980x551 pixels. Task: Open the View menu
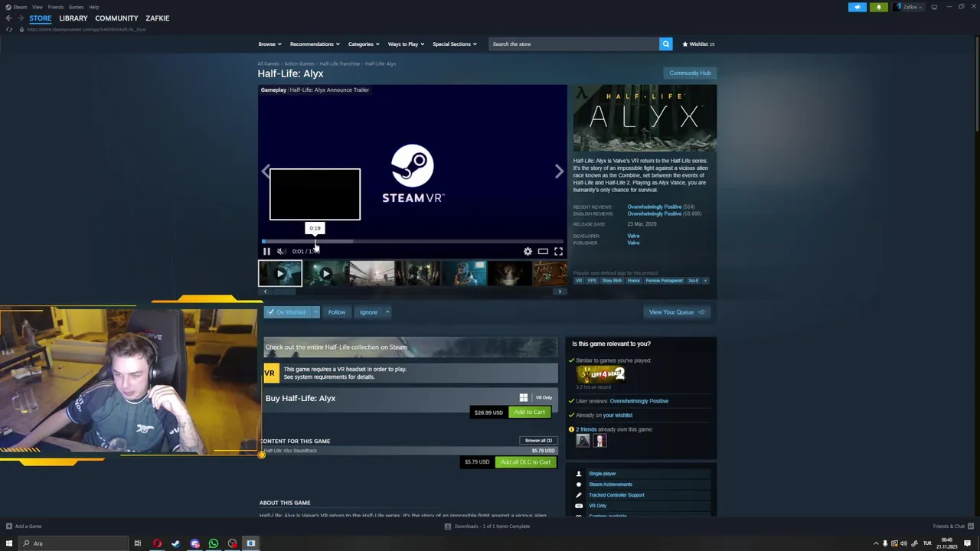click(x=37, y=7)
